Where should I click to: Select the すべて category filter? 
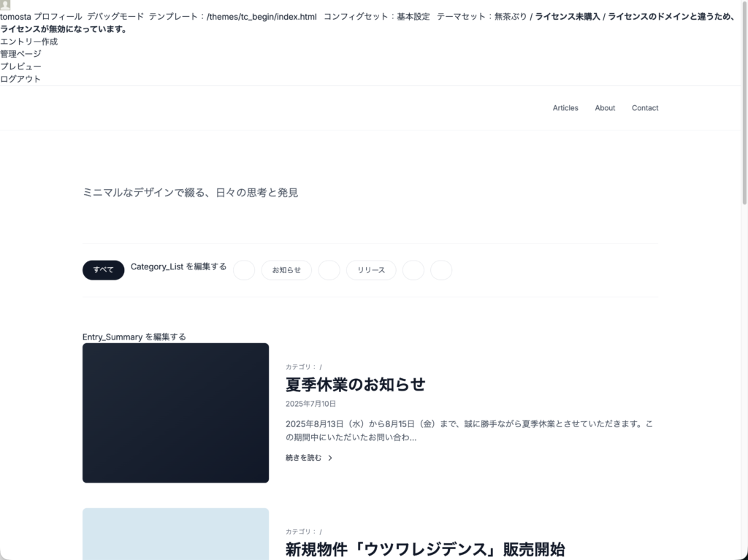(x=103, y=270)
